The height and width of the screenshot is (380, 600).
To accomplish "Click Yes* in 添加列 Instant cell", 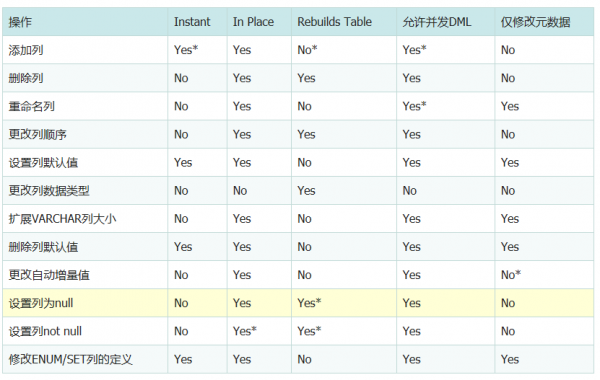I will tap(186, 50).
